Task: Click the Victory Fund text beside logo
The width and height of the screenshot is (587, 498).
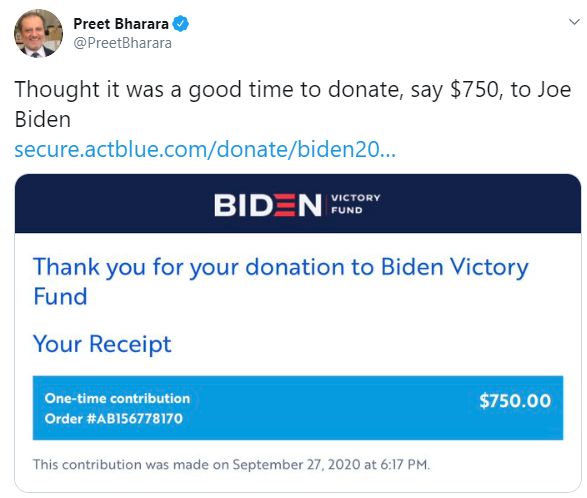Action: (356, 204)
